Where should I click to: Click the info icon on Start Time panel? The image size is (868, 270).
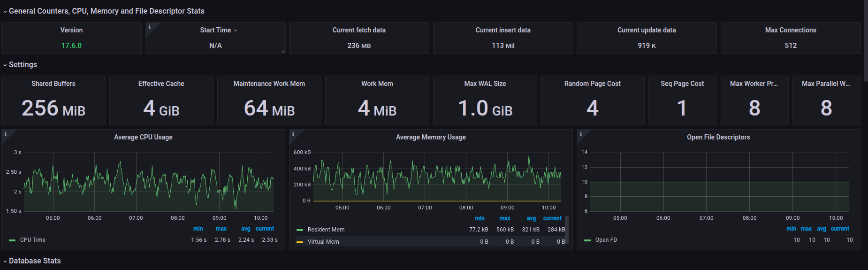pos(150,27)
